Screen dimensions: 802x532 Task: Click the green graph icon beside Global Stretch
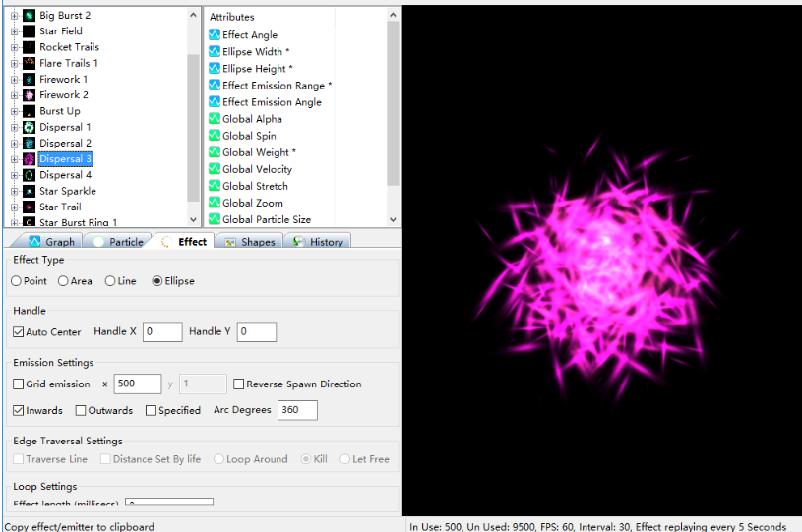click(215, 186)
